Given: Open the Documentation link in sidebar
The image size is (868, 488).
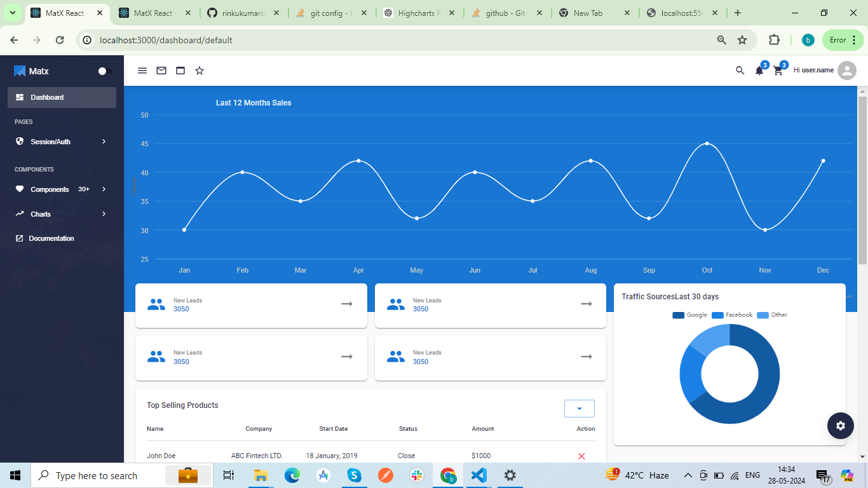Looking at the screenshot, I should tap(51, 238).
